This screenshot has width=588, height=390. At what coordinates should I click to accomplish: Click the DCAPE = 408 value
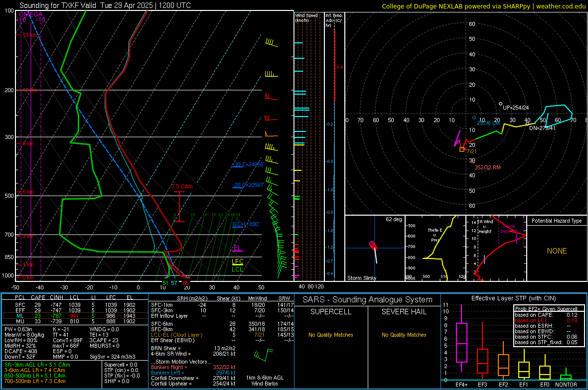20,351
